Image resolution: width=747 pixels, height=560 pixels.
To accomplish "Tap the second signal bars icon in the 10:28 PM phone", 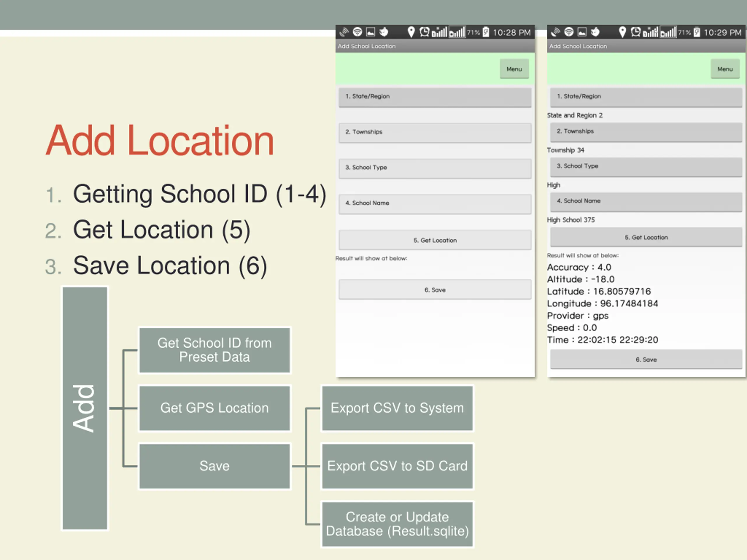I will click(457, 32).
